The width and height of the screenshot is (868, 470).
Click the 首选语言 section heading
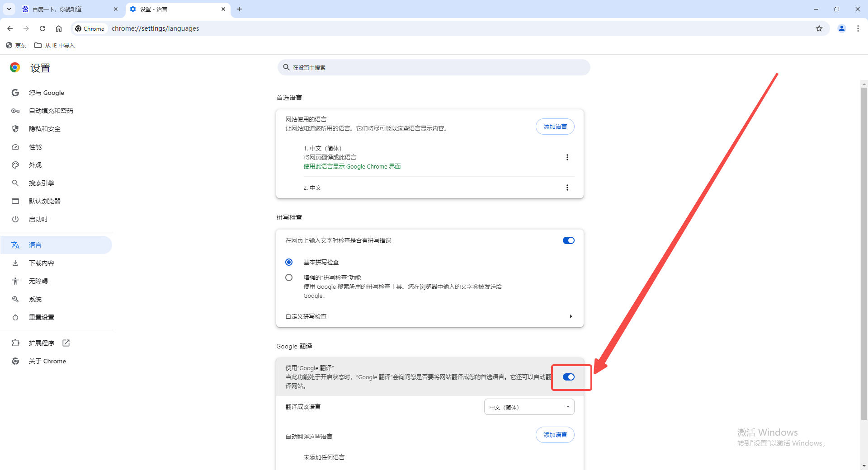[289, 98]
